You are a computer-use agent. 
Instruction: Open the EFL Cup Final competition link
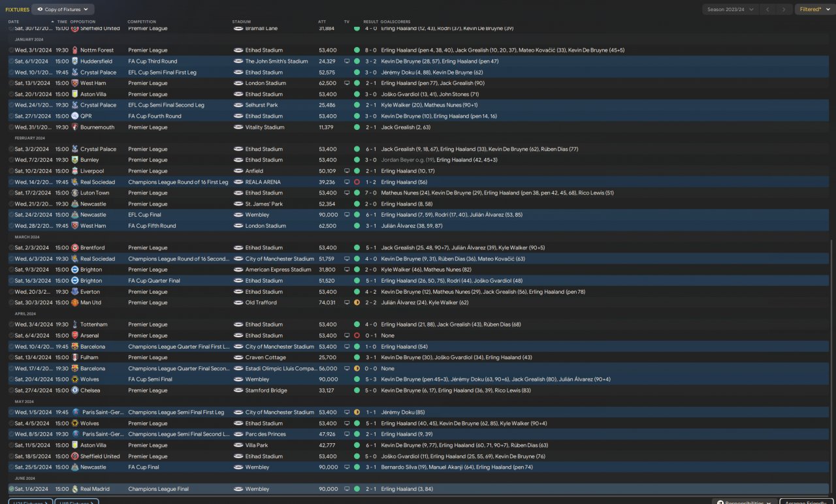tap(145, 215)
